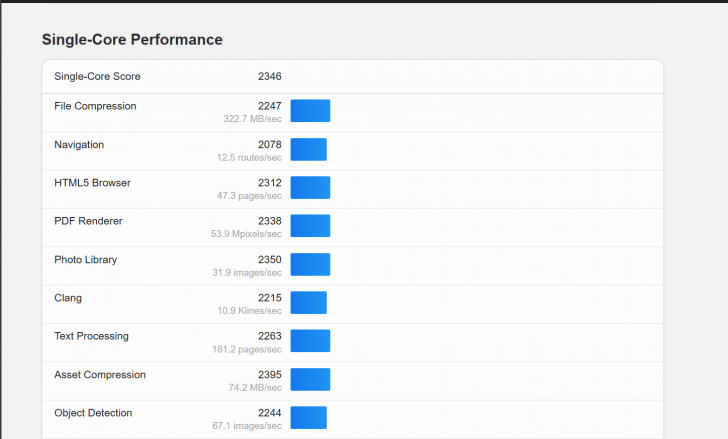This screenshot has height=439, width=728.
Task: Click the File Compression benchmark label
Action: 95,106
